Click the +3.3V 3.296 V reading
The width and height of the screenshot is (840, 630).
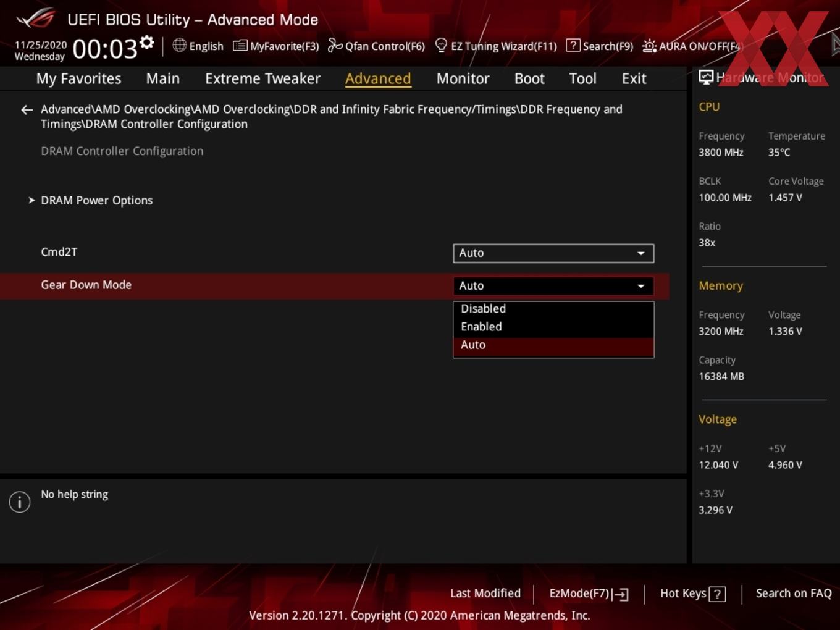(715, 510)
